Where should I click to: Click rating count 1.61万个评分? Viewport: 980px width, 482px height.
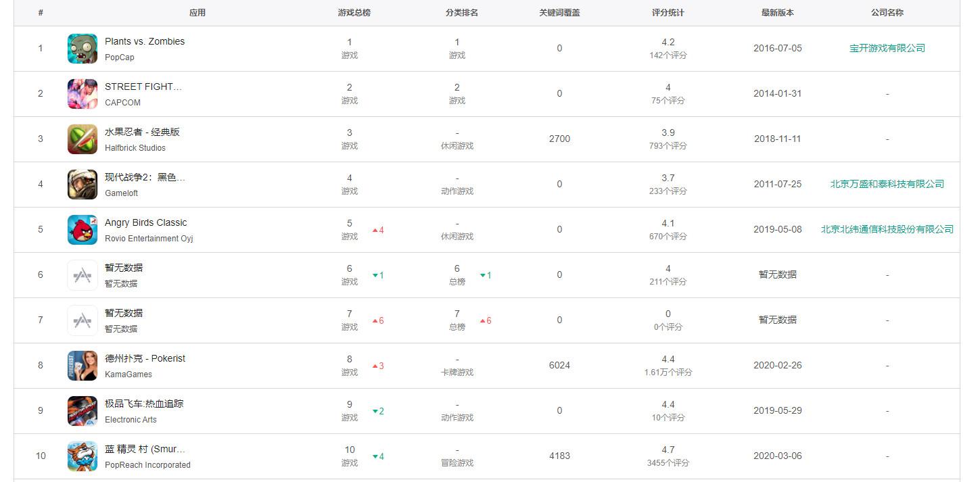[668, 372]
